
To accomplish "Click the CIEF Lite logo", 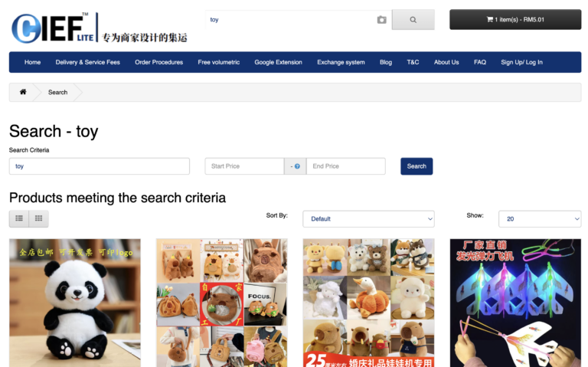I will (x=100, y=28).
